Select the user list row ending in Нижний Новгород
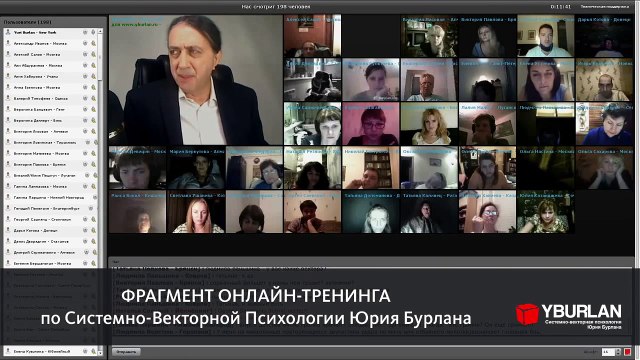Screen dimensions: 640x360 pos(51,197)
